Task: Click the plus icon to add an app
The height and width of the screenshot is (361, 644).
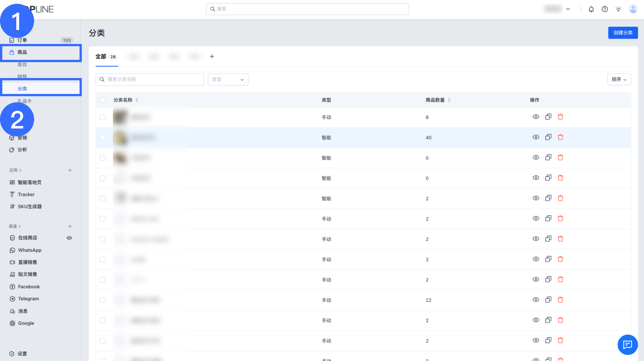Action: [70, 170]
